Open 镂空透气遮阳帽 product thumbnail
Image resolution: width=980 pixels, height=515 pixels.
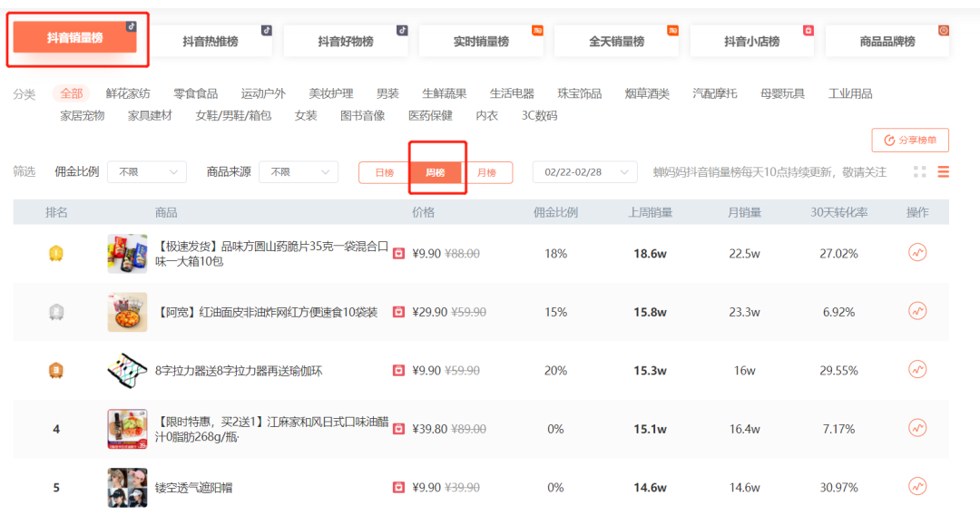click(x=128, y=487)
